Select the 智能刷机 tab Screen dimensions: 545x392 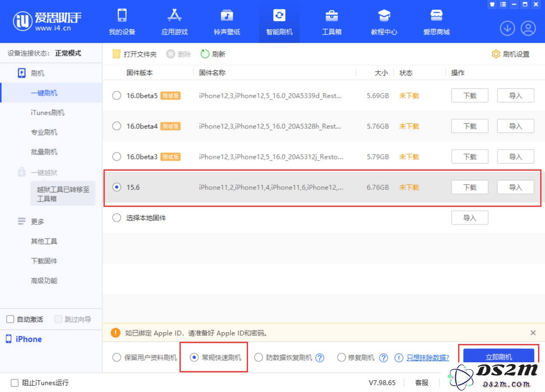tap(279, 22)
